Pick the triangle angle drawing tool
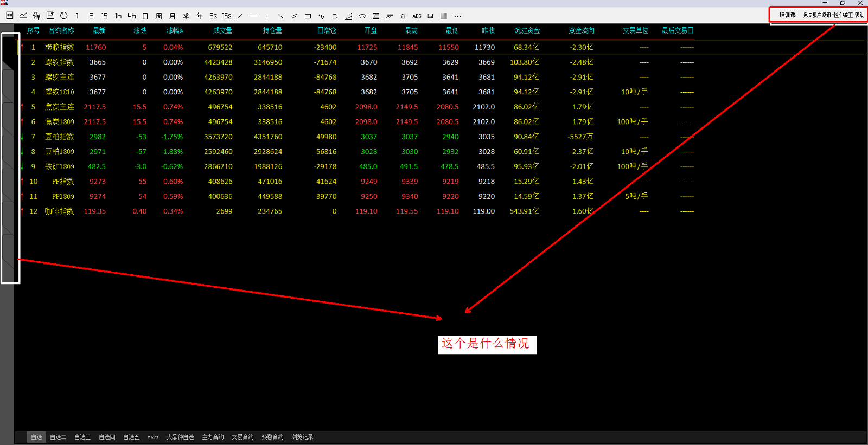 pyautogui.click(x=349, y=16)
